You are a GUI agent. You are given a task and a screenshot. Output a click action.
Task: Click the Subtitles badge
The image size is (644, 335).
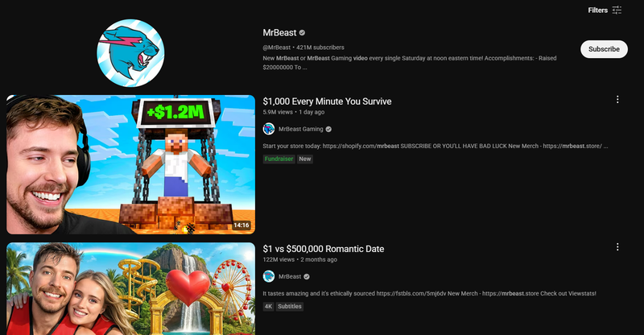point(290,307)
